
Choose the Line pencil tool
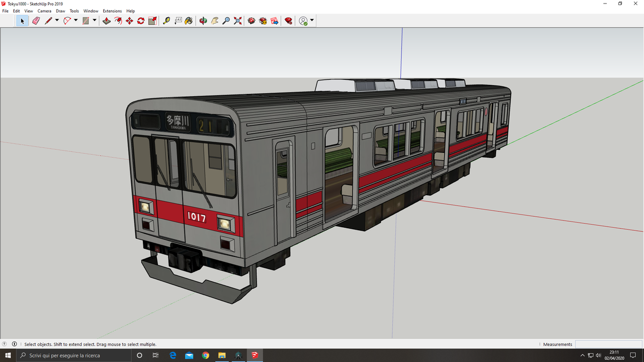point(48,21)
